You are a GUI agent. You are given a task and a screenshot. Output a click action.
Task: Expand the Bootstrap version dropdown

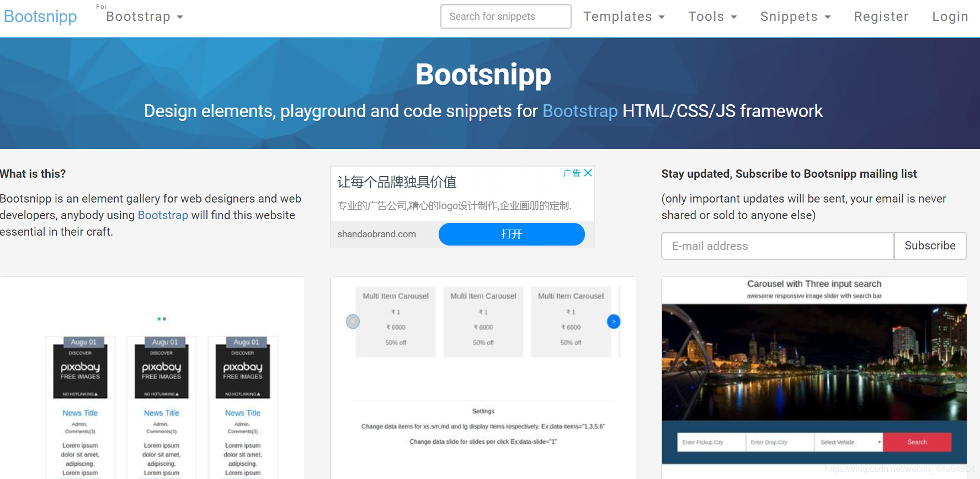point(145,17)
